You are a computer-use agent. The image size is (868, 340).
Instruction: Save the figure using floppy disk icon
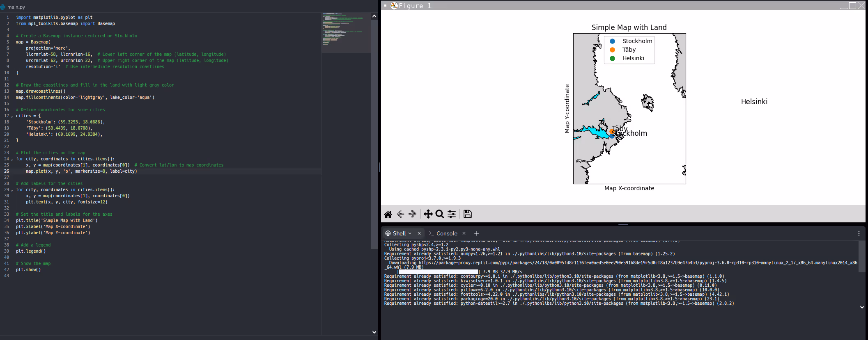467,214
